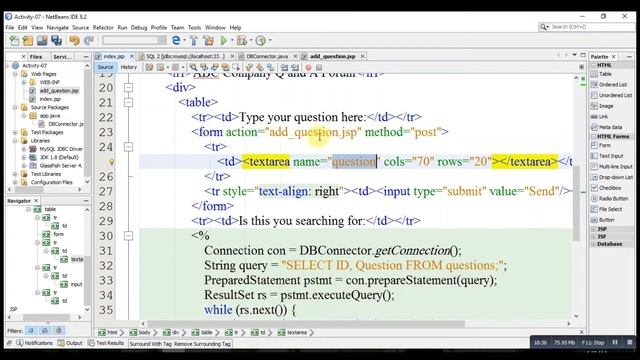Open the Tools menu
The width and height of the screenshot is (640, 360).
(x=194, y=27)
